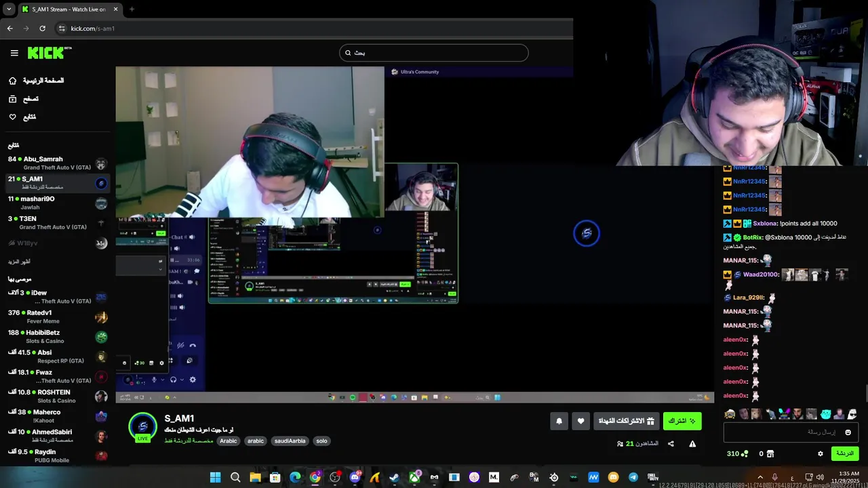Screen dimensions: 868x488
Task: Click the 310 channel points counter
Action: 737,453
